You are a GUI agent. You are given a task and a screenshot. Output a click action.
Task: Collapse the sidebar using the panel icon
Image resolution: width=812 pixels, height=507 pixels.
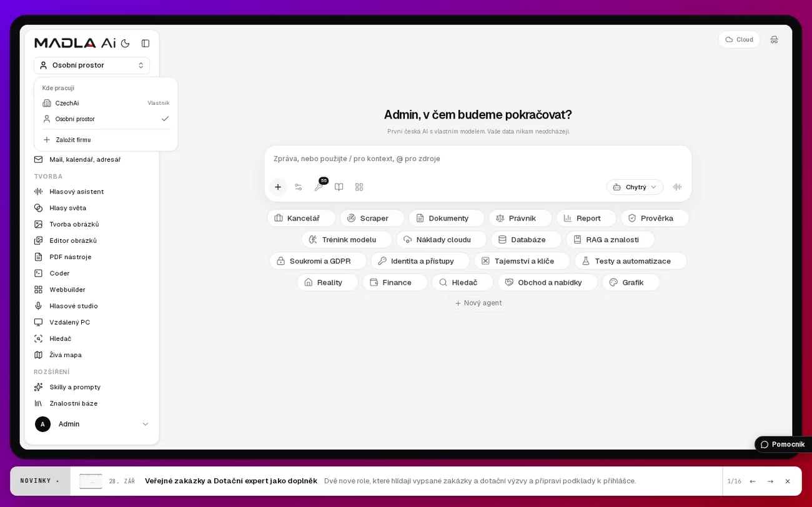tap(146, 43)
